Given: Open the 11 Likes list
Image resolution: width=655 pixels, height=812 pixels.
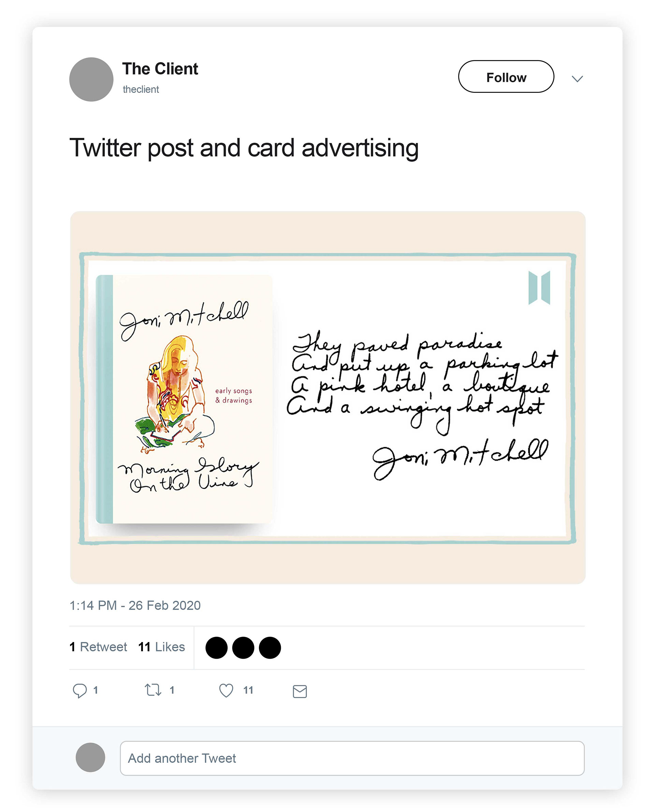Looking at the screenshot, I should [x=161, y=647].
